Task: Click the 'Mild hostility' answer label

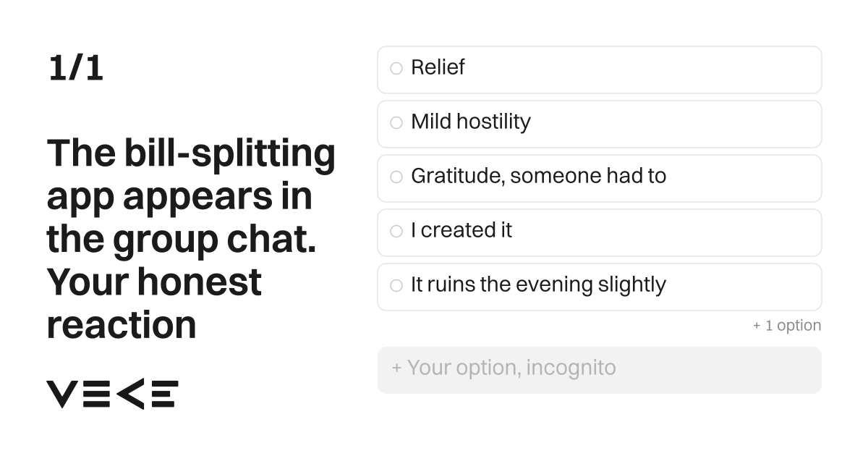Action: click(471, 122)
